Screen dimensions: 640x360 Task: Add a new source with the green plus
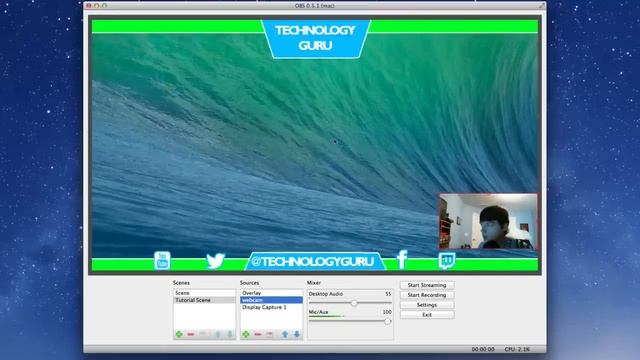point(246,334)
